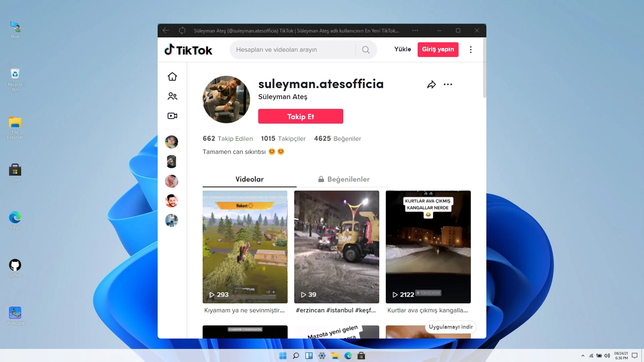Open the video with 293 views
644x362 pixels.
pyautogui.click(x=245, y=247)
